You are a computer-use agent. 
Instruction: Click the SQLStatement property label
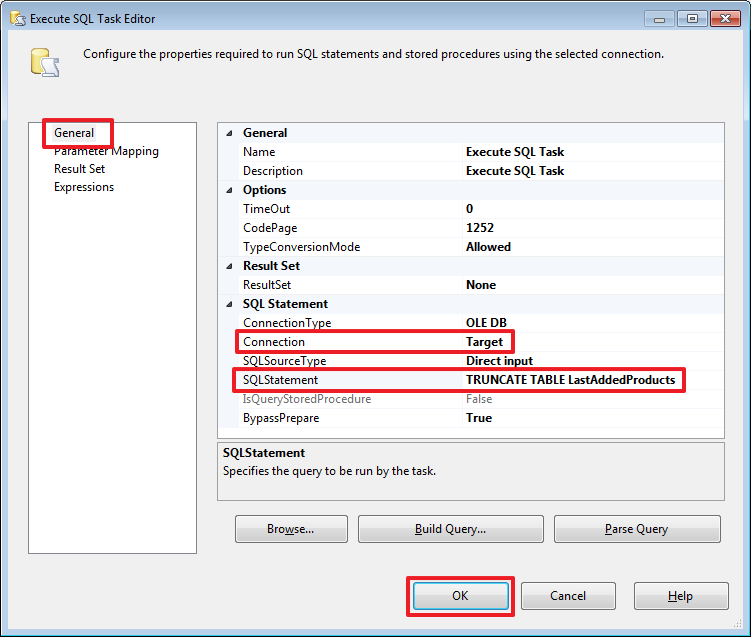[x=280, y=380]
